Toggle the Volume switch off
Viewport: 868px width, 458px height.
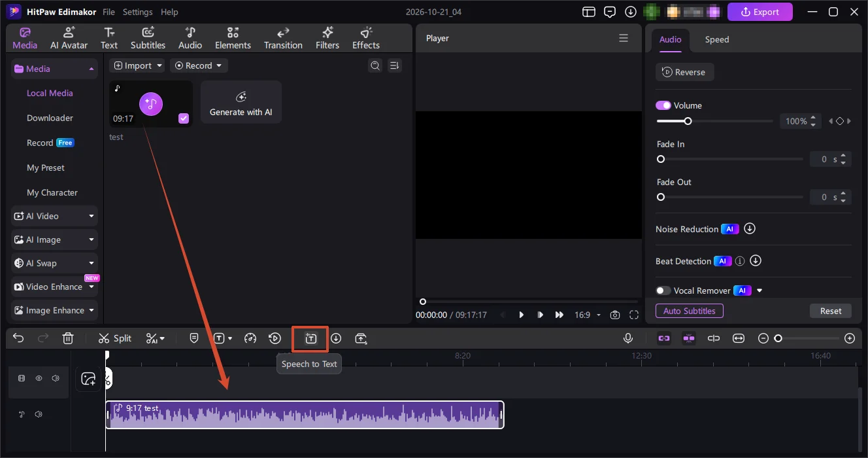point(663,105)
